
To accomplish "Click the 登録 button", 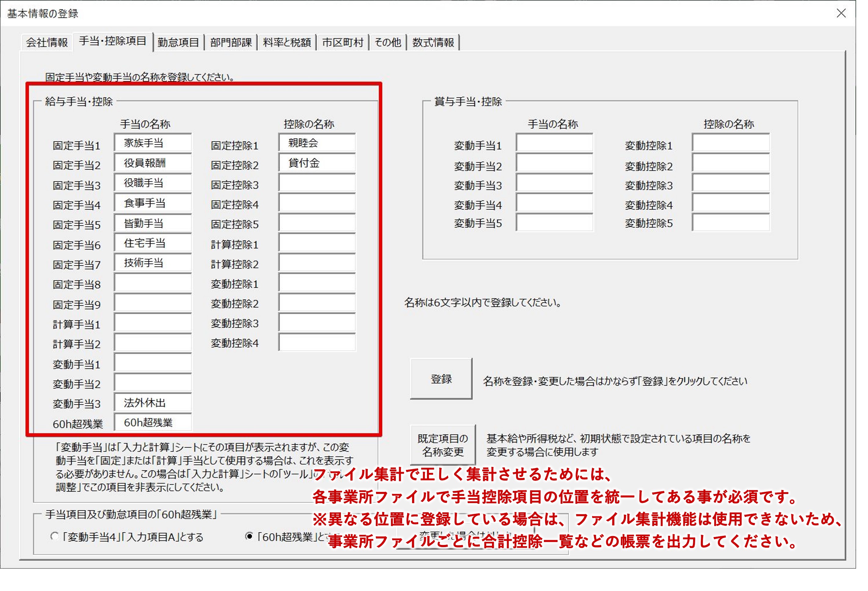I will click(x=441, y=379).
